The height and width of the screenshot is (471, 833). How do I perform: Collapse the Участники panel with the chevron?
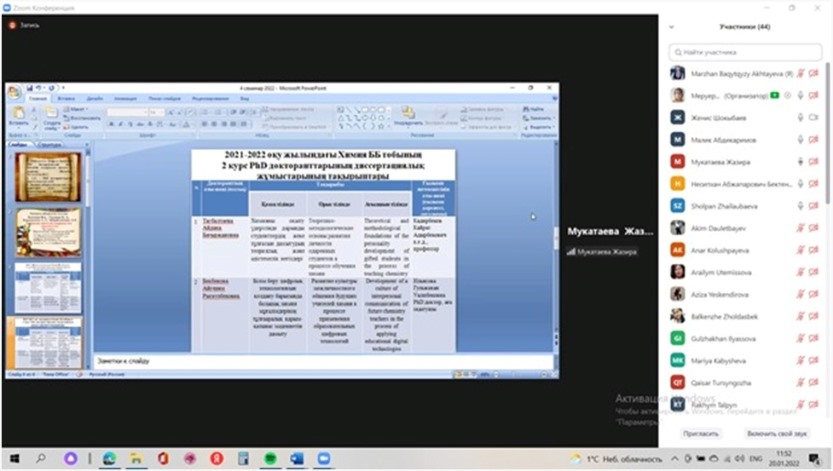(x=672, y=27)
